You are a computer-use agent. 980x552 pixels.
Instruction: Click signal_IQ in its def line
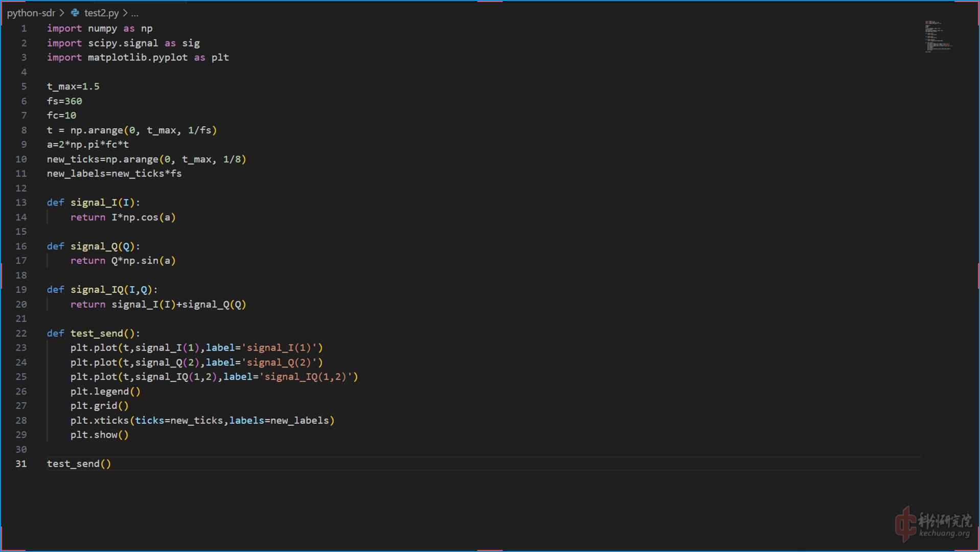(x=97, y=290)
